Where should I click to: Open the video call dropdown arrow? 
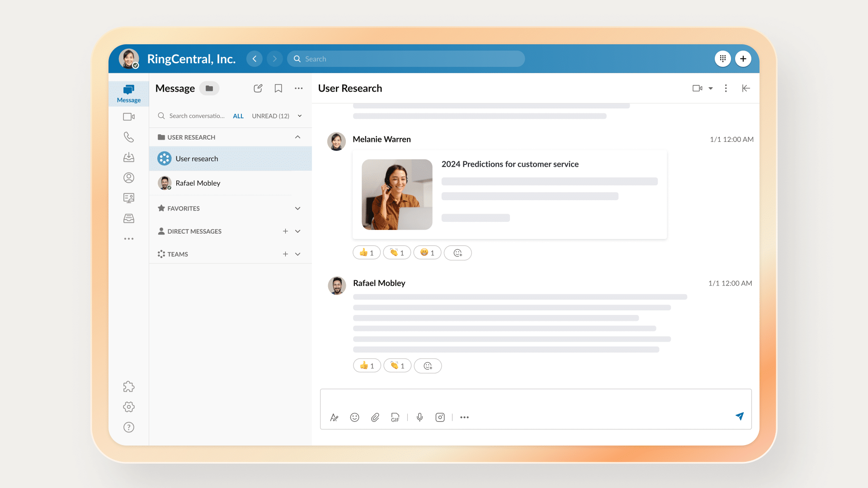711,89
